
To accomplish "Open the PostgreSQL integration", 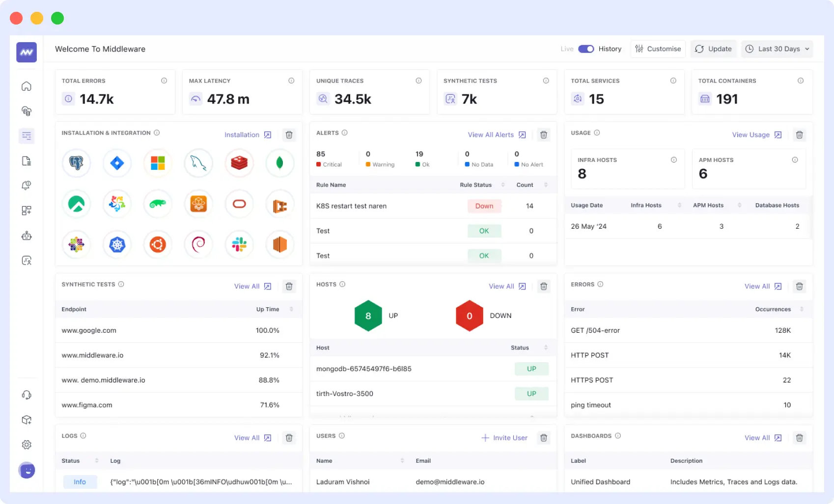I will click(76, 163).
